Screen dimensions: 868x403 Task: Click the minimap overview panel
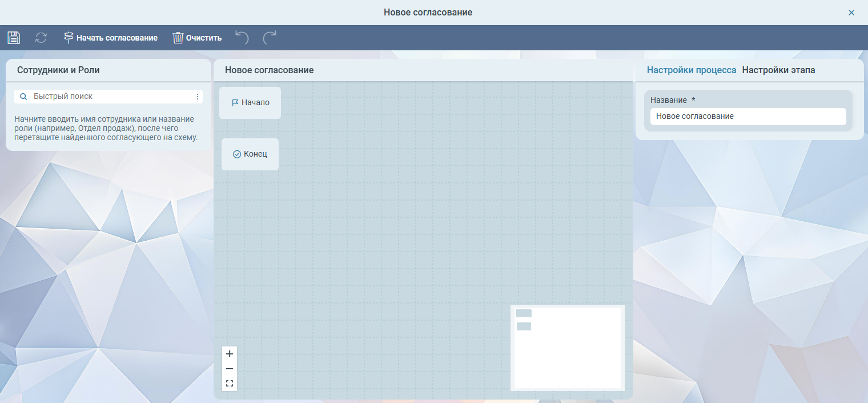click(567, 348)
